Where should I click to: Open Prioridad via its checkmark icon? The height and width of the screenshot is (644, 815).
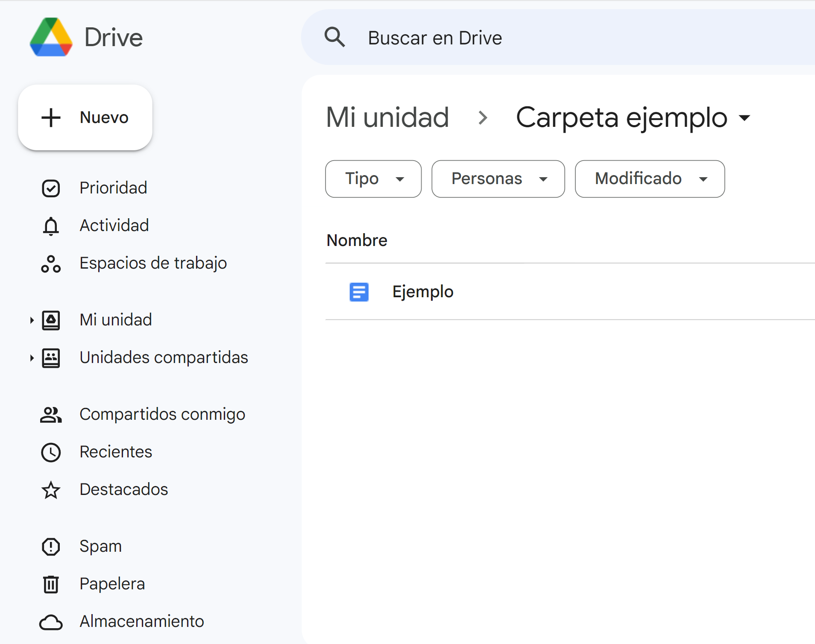click(x=51, y=188)
